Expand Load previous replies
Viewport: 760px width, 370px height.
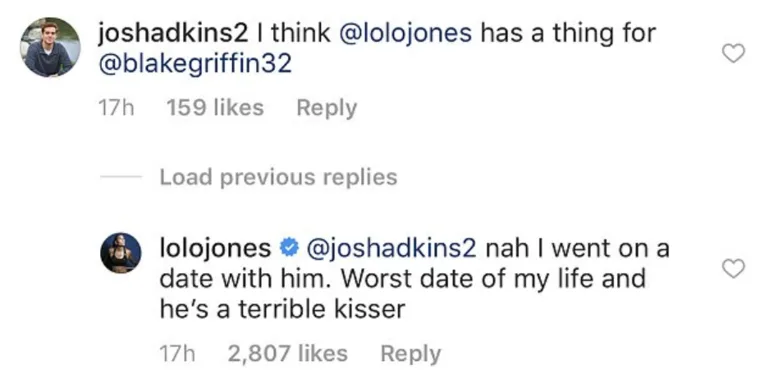click(279, 177)
